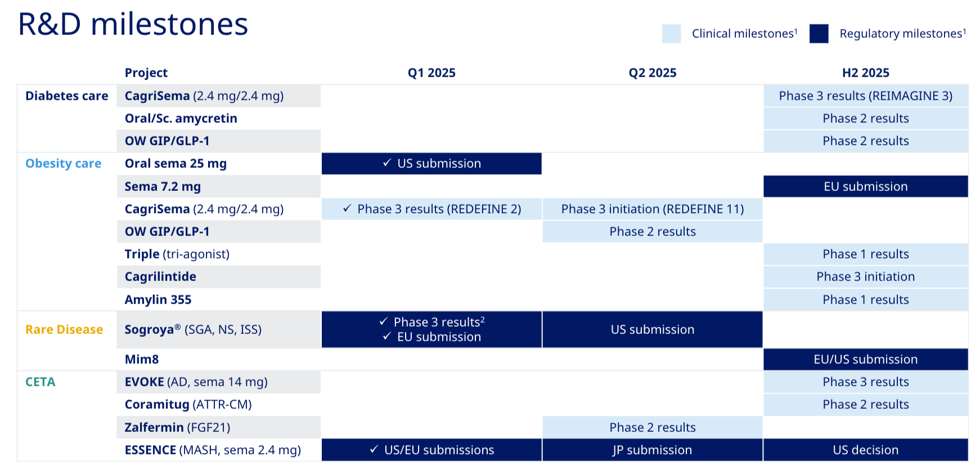Select the Q2 2025 column header
Image resolution: width=980 pixels, height=469 pixels.
click(x=652, y=73)
